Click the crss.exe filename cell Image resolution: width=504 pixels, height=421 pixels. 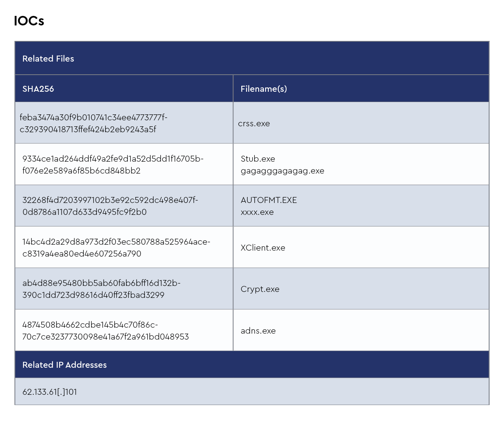254,124
